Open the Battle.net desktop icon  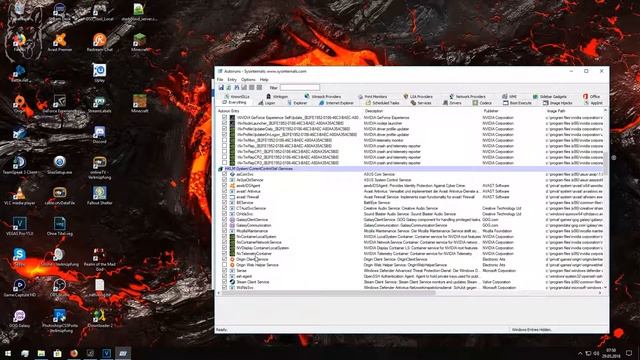[x=19, y=73]
